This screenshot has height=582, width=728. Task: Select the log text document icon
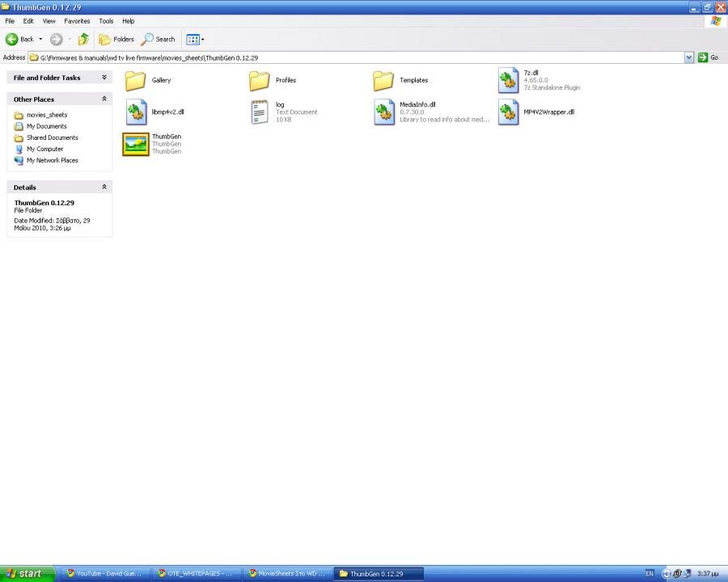(x=260, y=112)
